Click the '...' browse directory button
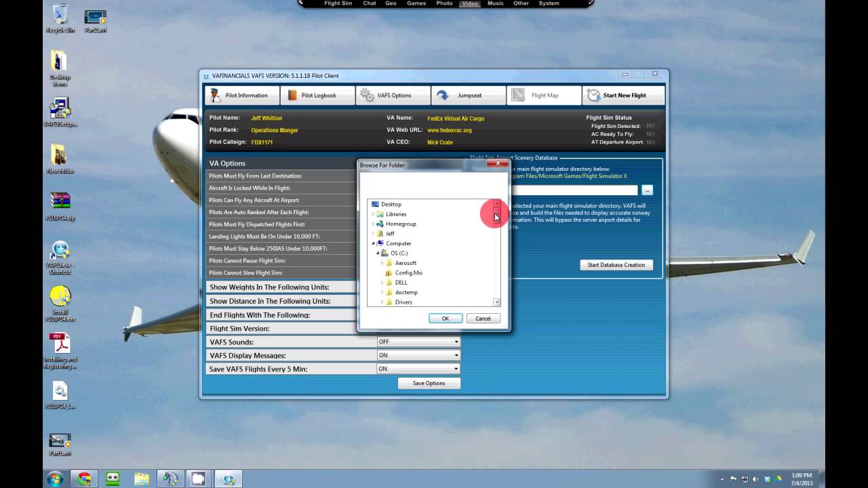The image size is (868, 488). pos(647,190)
